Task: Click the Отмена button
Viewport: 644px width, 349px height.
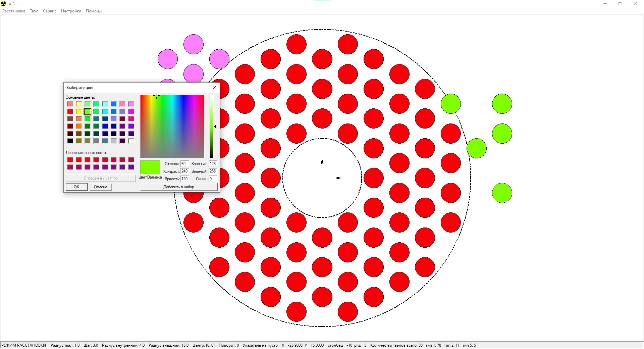Action: pyautogui.click(x=101, y=187)
